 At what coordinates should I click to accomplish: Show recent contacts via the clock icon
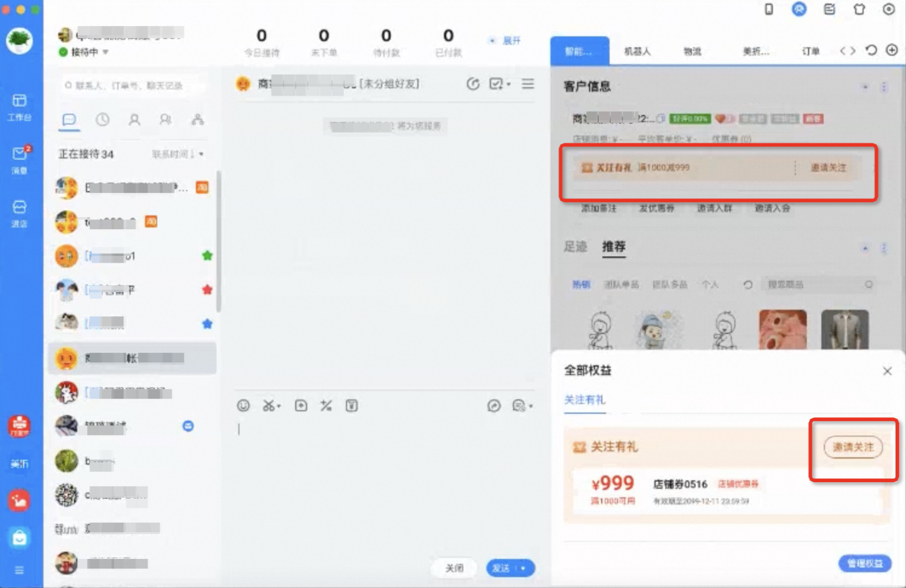coord(103,120)
